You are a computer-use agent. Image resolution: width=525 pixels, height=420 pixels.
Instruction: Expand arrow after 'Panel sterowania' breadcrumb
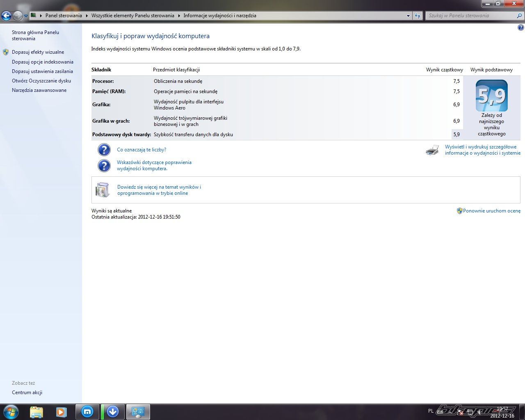[x=87, y=16]
